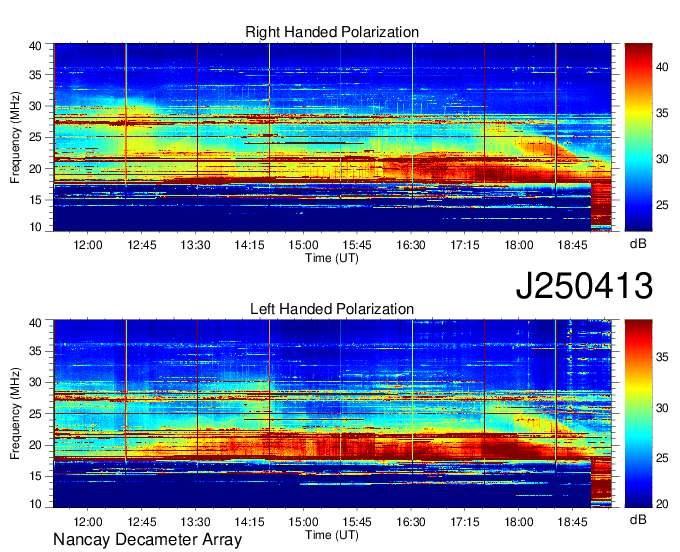Image resolution: width=680 pixels, height=552 pixels.
Task: Click the 14:15 time tick of left-handed plot
Action: (x=249, y=522)
